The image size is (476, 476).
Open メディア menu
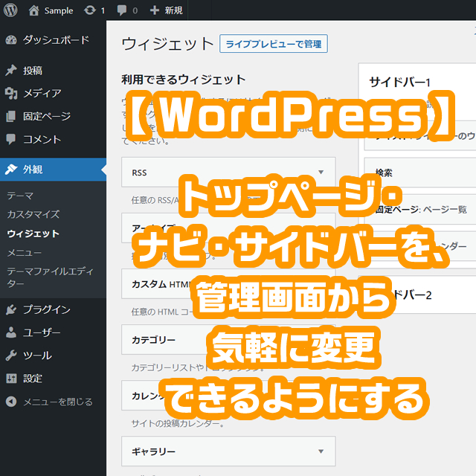pyautogui.click(x=53, y=93)
